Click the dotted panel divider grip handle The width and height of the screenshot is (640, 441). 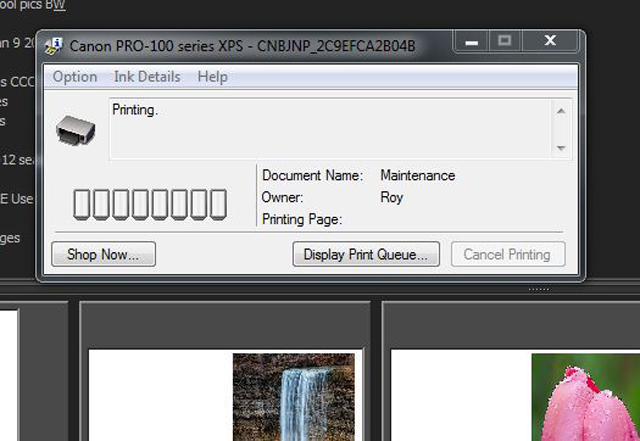tap(538, 289)
